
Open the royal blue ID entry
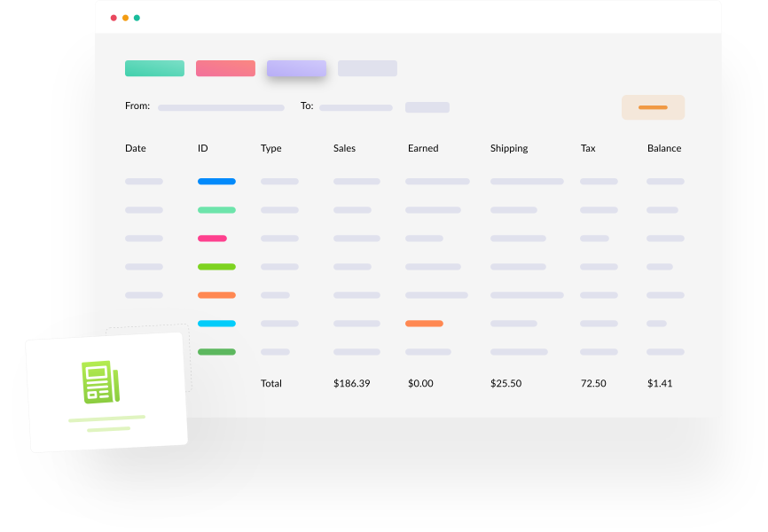[216, 182]
